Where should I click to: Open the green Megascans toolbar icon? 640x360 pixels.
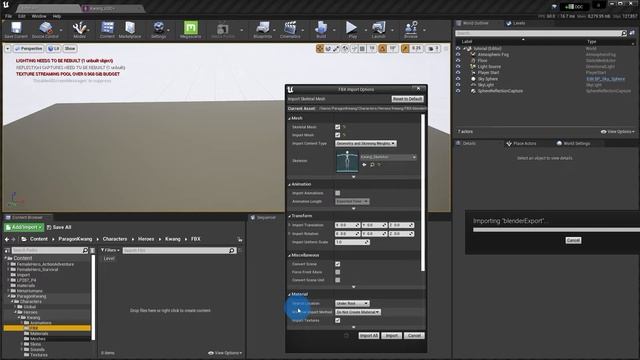coord(190,29)
